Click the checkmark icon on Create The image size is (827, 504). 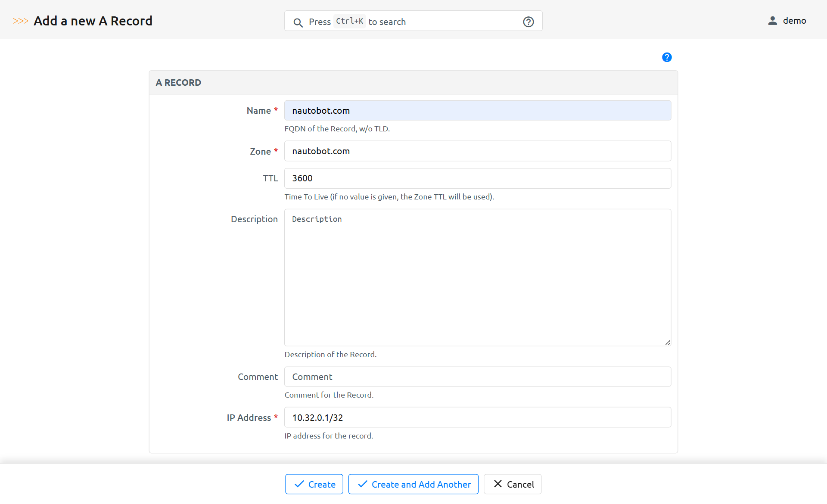pos(299,484)
